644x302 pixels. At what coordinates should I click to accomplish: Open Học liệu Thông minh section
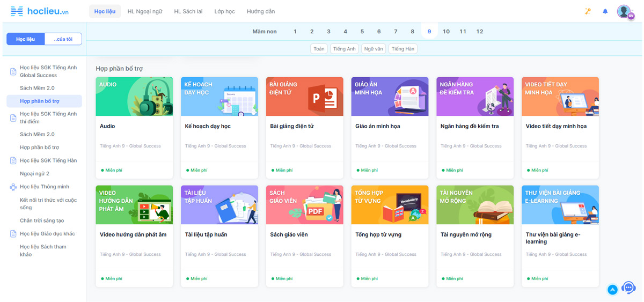[45, 187]
